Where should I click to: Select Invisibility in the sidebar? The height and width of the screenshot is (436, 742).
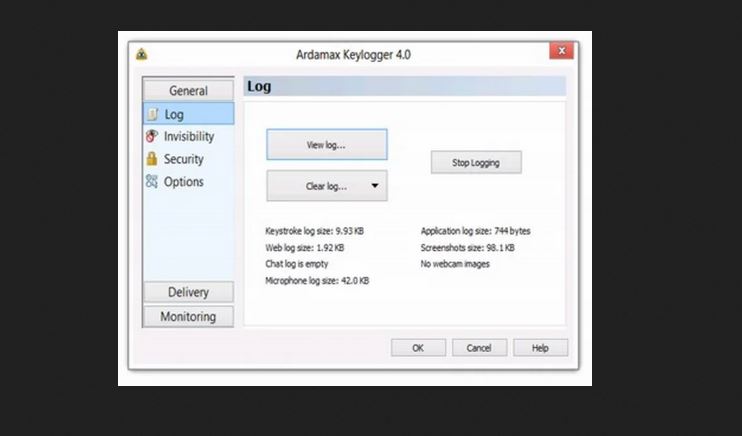pyautogui.click(x=189, y=136)
